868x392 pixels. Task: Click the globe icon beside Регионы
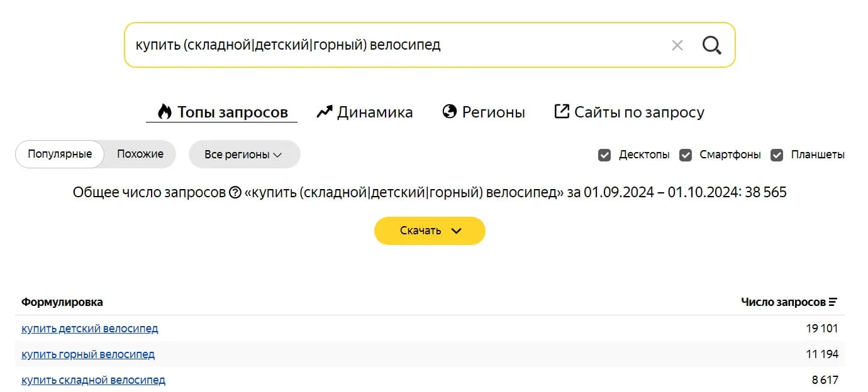(x=449, y=112)
